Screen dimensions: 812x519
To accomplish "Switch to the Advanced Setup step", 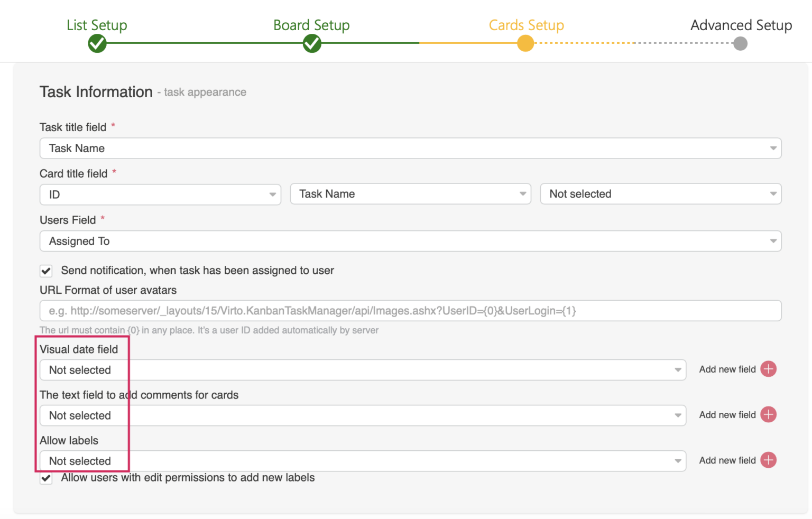I will [x=740, y=25].
